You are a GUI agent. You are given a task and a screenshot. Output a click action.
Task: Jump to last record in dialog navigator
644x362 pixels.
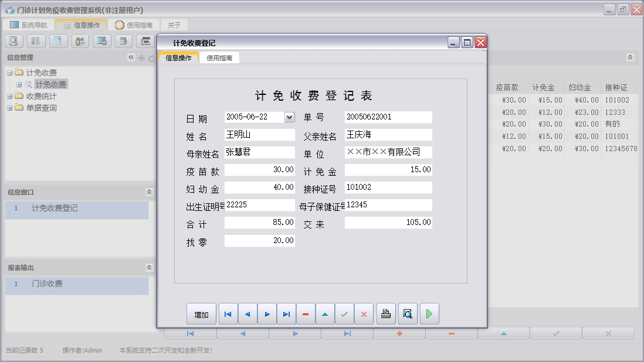coord(286,315)
